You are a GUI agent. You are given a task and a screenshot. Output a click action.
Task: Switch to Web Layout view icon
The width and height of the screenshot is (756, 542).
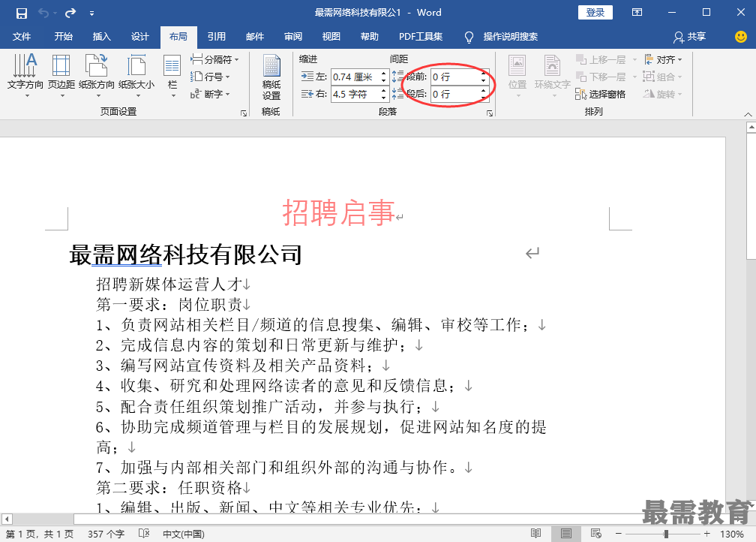[596, 533]
